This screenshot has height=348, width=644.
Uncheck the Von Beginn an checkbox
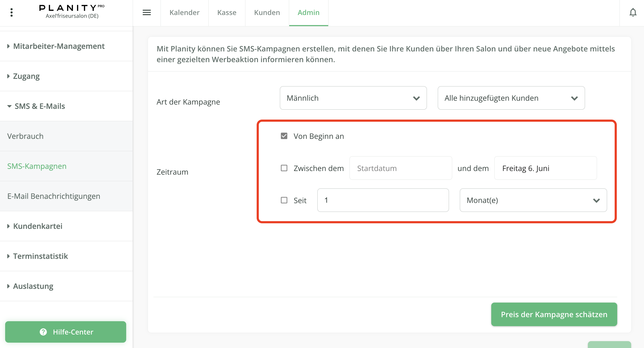click(x=284, y=136)
